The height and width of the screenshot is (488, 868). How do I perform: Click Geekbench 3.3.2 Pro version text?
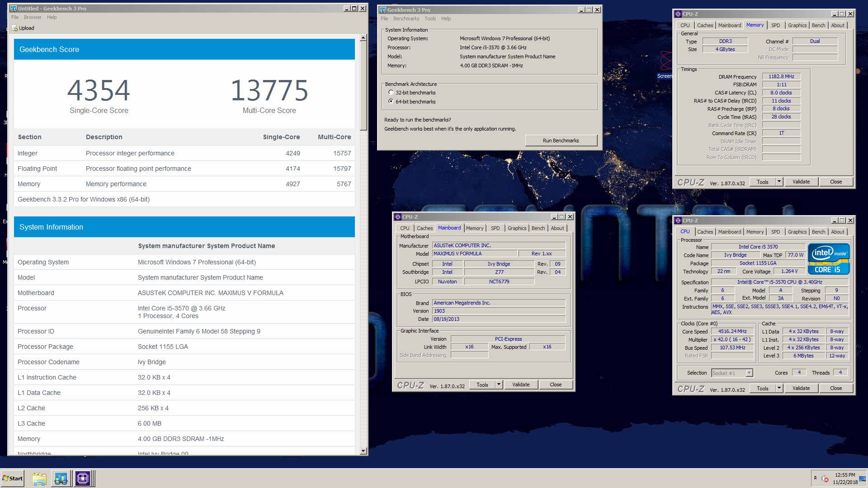point(84,199)
